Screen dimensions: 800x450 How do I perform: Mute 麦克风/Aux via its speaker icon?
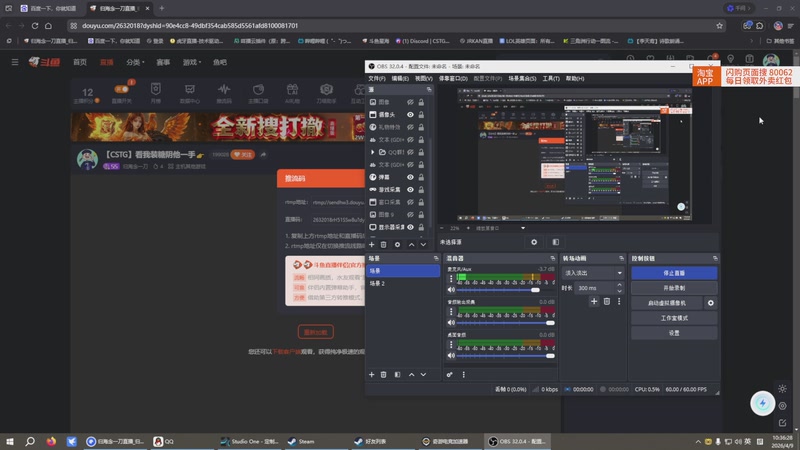451,292
